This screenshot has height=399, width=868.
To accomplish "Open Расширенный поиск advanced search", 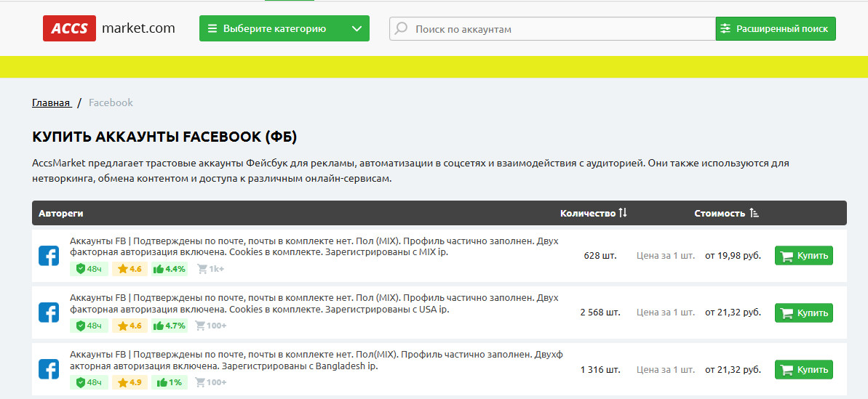I will click(x=776, y=29).
